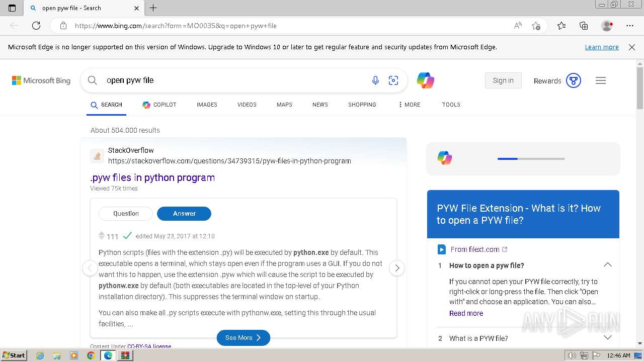
Task: Open browser Collections
Action: tap(584, 26)
